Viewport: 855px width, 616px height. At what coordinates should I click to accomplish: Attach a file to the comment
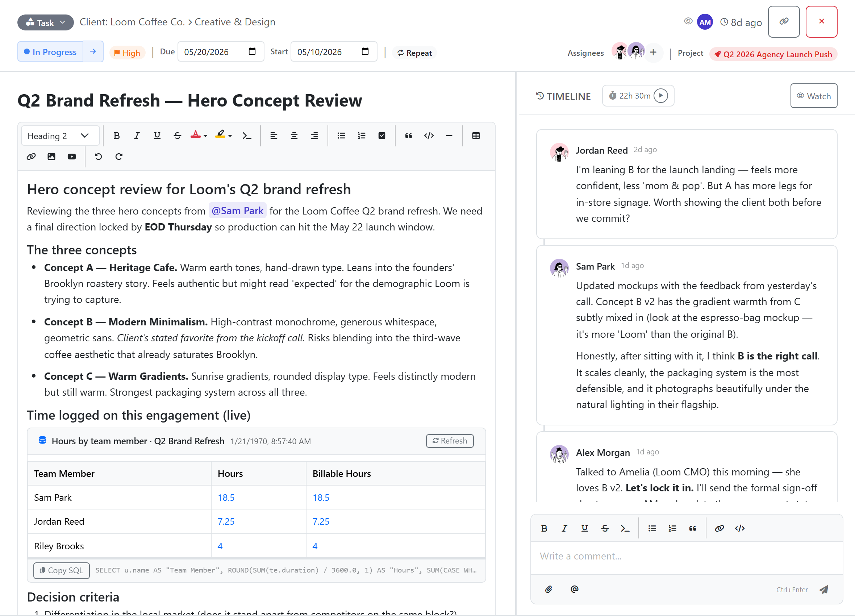click(x=549, y=589)
